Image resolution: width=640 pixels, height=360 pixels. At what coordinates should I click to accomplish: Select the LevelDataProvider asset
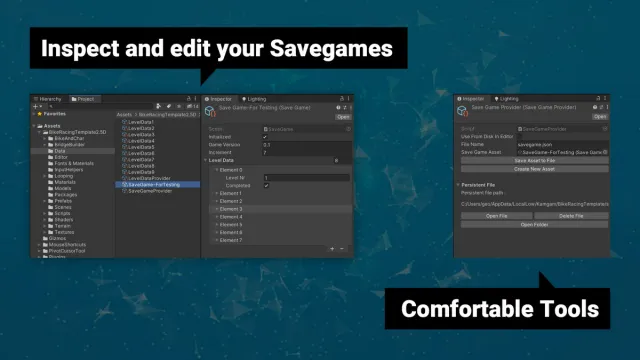[x=146, y=178]
